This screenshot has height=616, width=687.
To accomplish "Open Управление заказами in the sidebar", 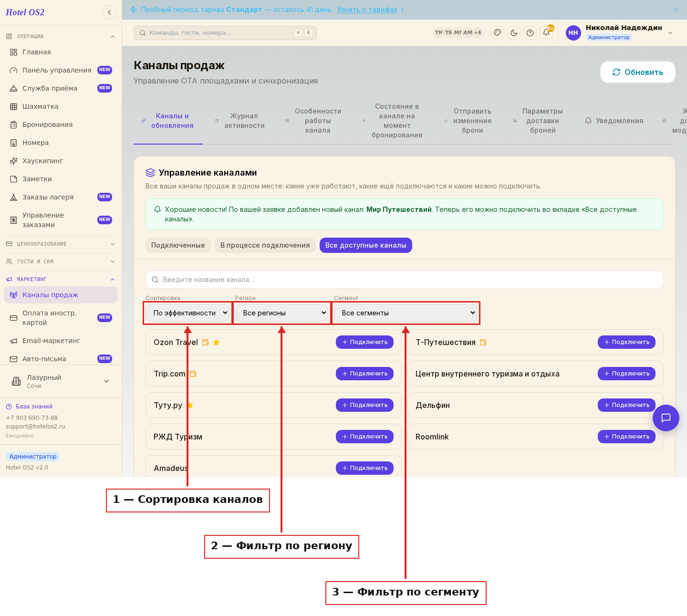I will tap(61, 220).
